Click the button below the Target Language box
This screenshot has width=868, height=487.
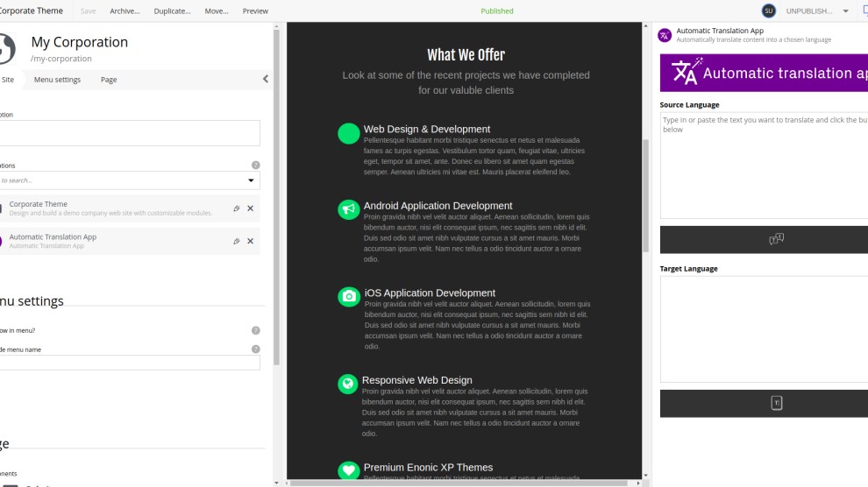pos(764,403)
